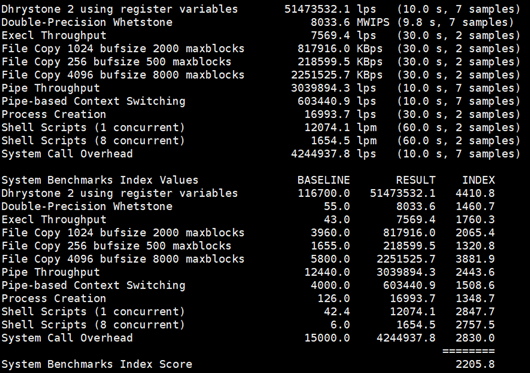Click the 'BASELINE' column header

coord(323,180)
